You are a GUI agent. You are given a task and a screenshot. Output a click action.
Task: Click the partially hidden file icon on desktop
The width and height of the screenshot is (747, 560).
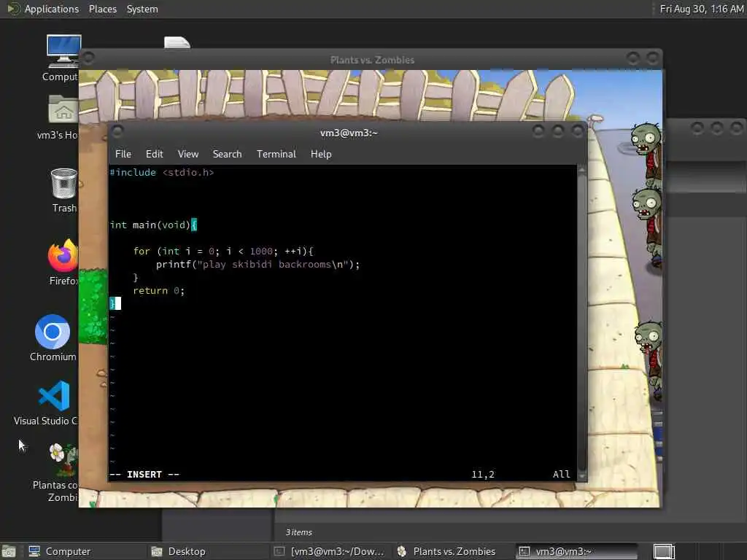(177, 42)
